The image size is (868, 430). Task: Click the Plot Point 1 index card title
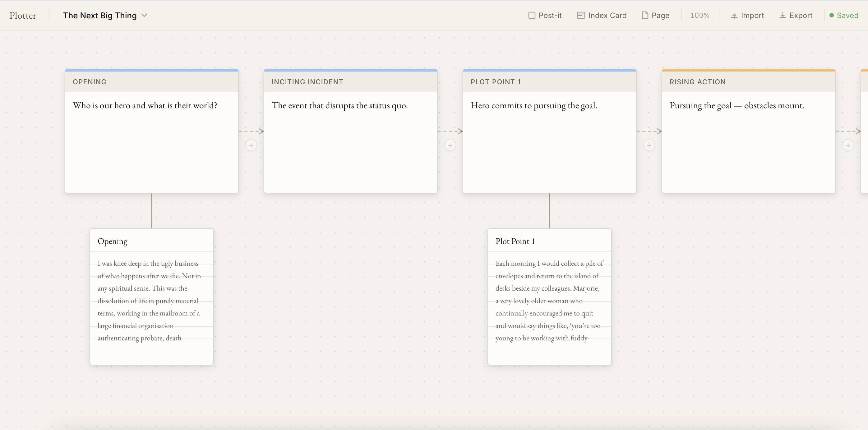coord(515,241)
